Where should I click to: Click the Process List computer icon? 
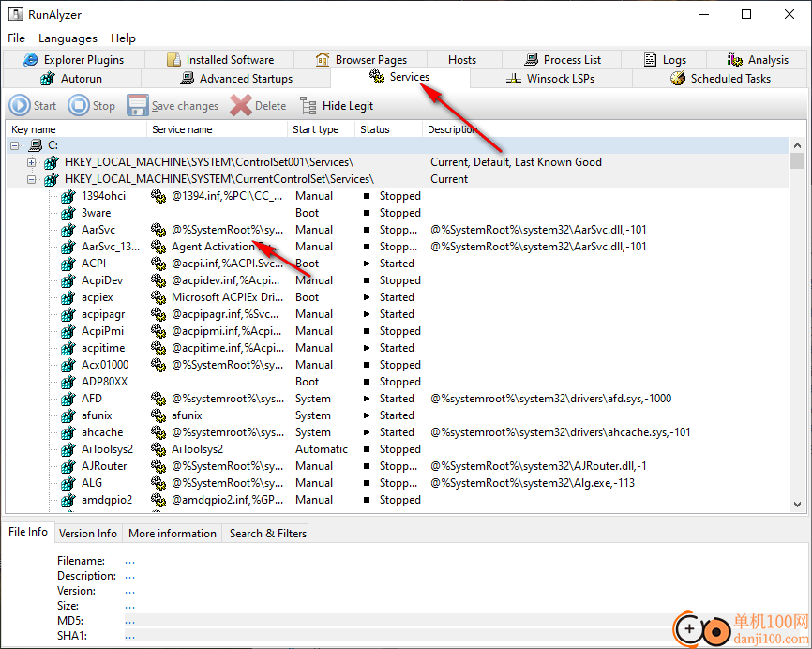click(531, 60)
